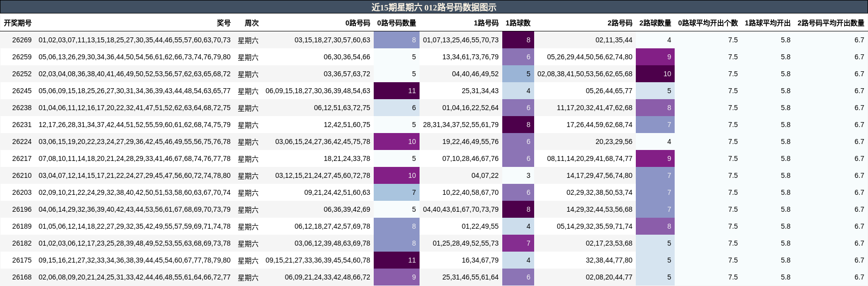868x286 pixels.
Task: Click 星期六 in row 26196
Action: tap(248, 210)
